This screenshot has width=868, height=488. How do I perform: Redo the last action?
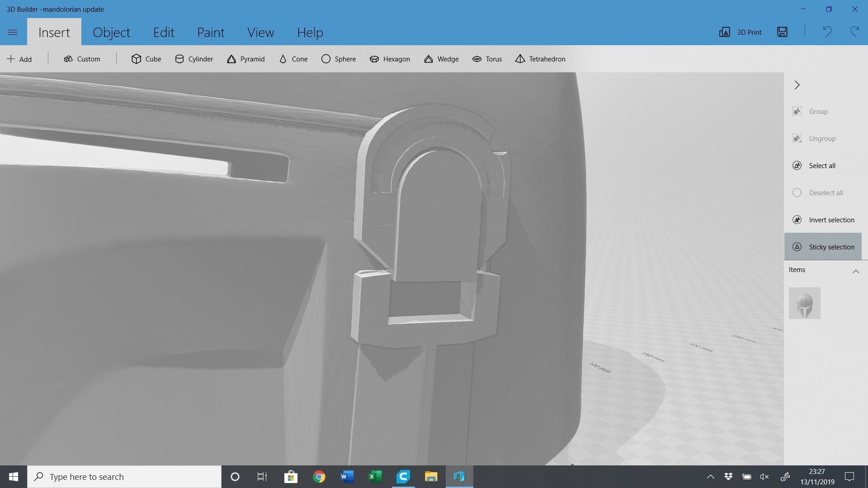tap(854, 32)
